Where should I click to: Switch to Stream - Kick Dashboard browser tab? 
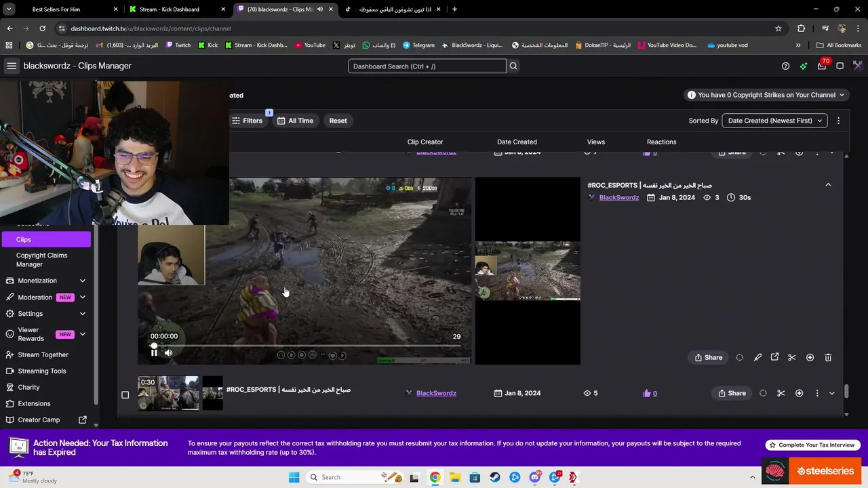176,9
